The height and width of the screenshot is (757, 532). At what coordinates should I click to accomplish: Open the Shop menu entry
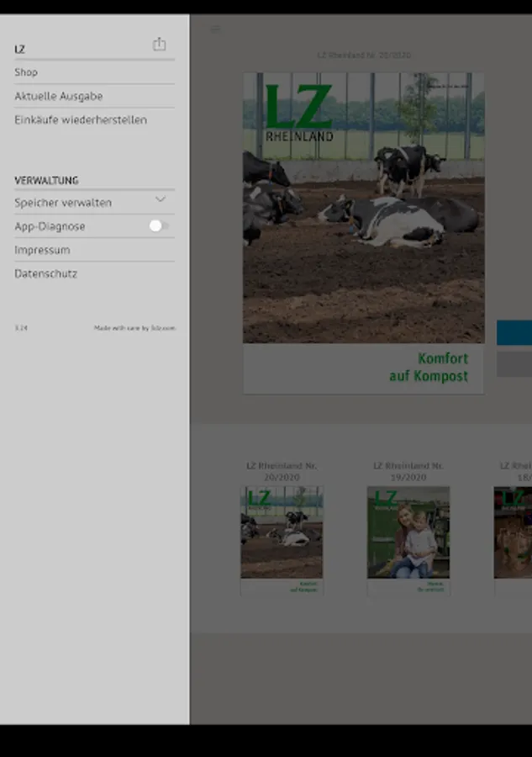tap(94, 72)
